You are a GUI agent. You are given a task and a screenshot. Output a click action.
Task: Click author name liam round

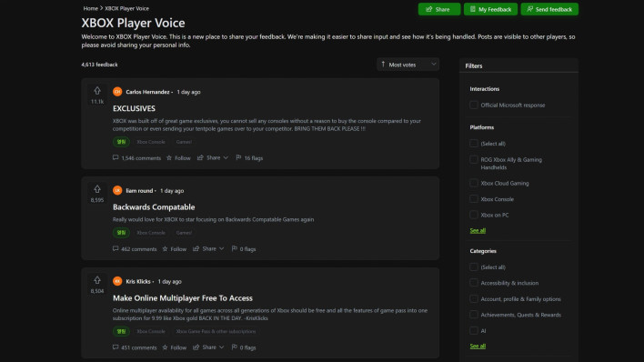pyautogui.click(x=139, y=191)
